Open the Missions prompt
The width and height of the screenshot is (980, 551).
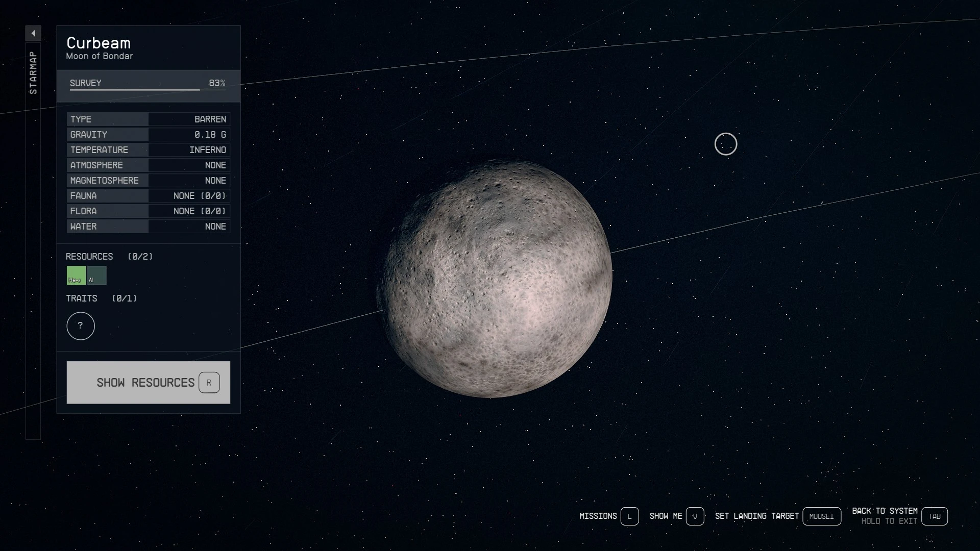point(598,516)
